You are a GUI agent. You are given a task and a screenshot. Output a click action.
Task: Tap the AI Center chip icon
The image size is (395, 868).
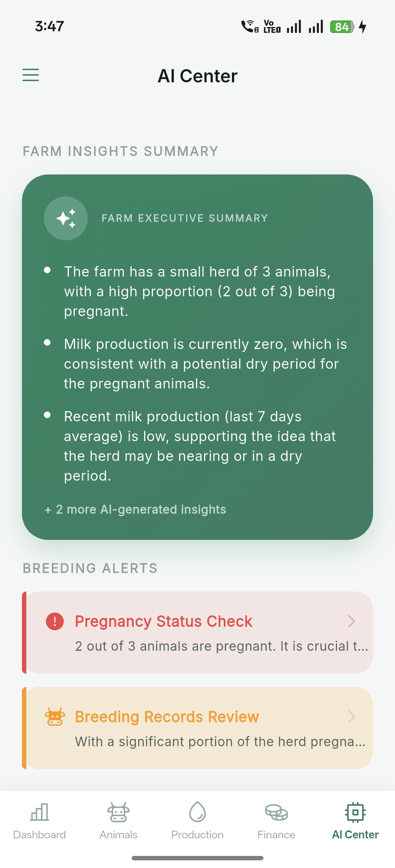[x=355, y=812]
